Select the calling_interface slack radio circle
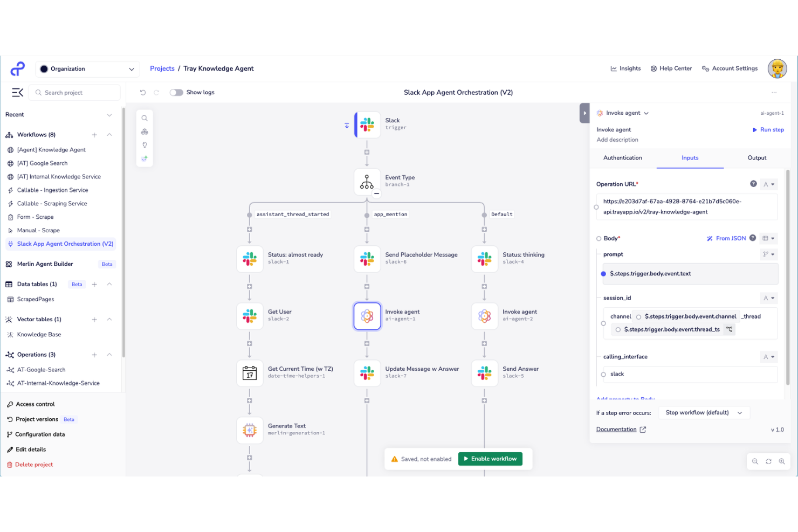 pyautogui.click(x=603, y=374)
